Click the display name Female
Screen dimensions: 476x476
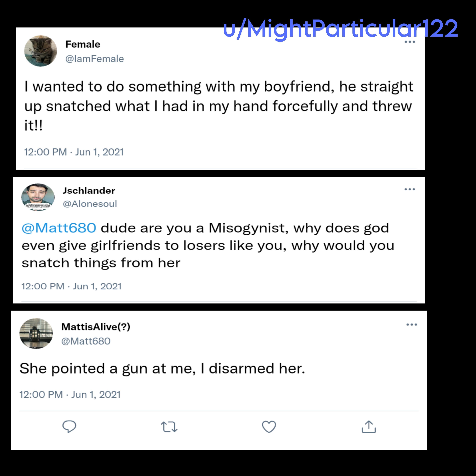[x=83, y=44]
